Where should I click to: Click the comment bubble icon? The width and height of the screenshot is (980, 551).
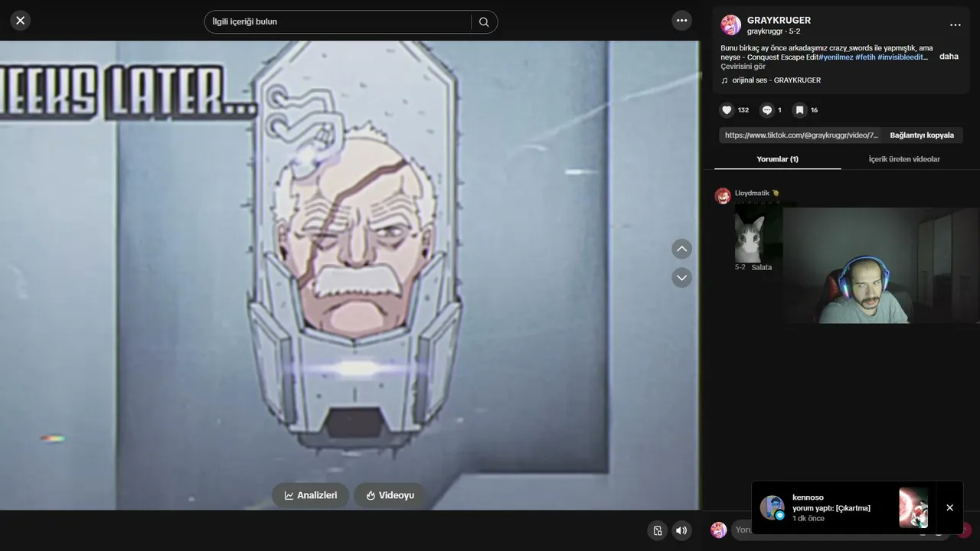pos(766,110)
